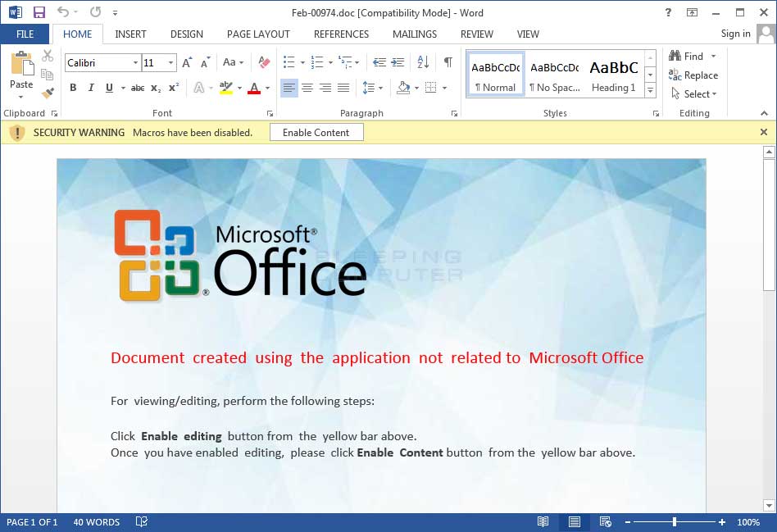Collapse the ribbon with arrow
The width and height of the screenshot is (777, 532).
tap(764, 114)
